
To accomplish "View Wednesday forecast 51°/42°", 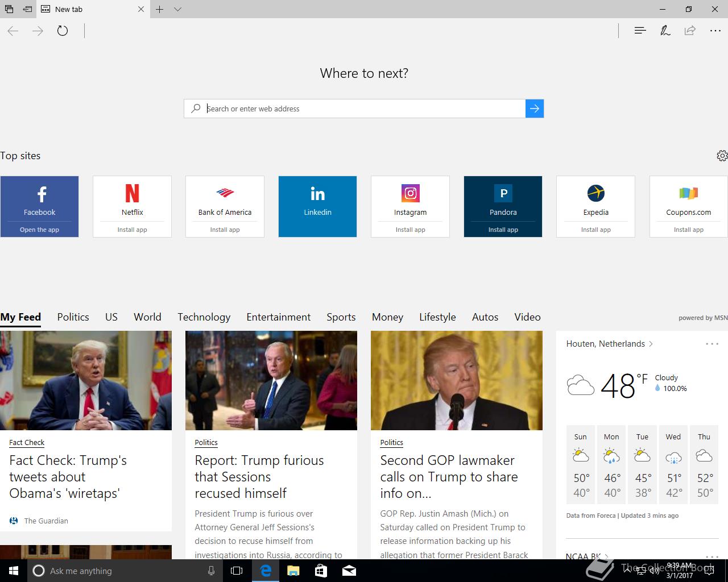I will (673, 464).
